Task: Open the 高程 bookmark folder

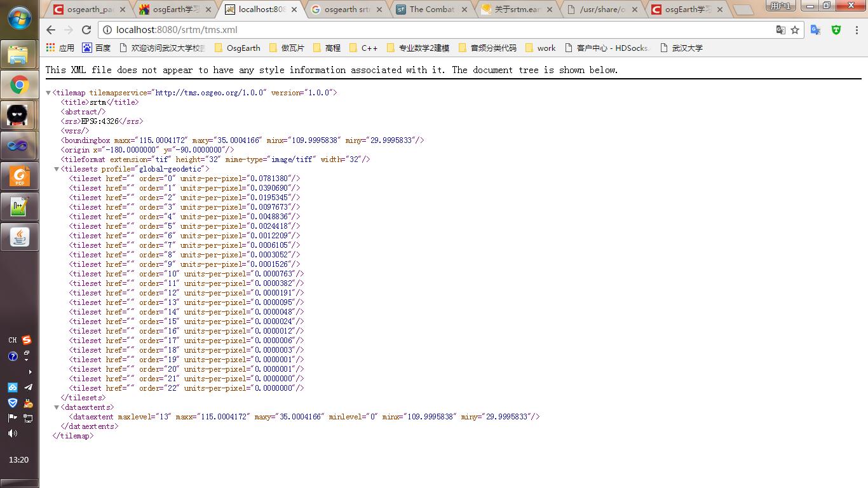Action: point(326,48)
